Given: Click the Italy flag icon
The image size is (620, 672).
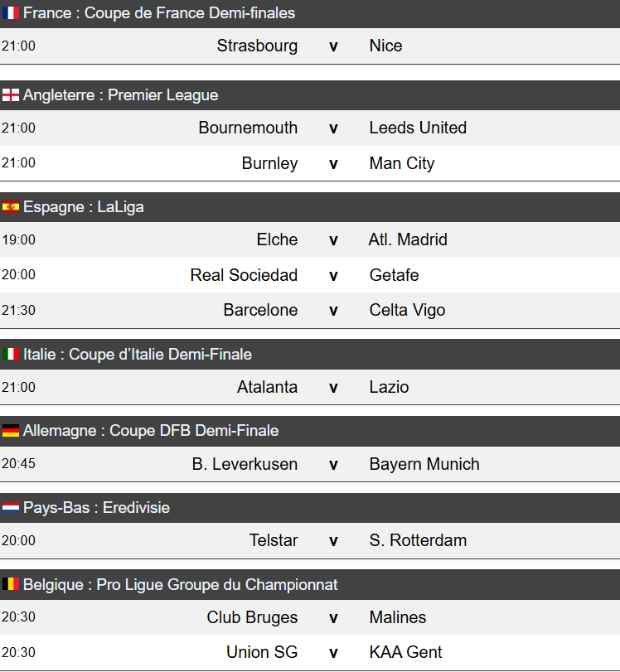Looking at the screenshot, I should pyautogui.click(x=11, y=355).
